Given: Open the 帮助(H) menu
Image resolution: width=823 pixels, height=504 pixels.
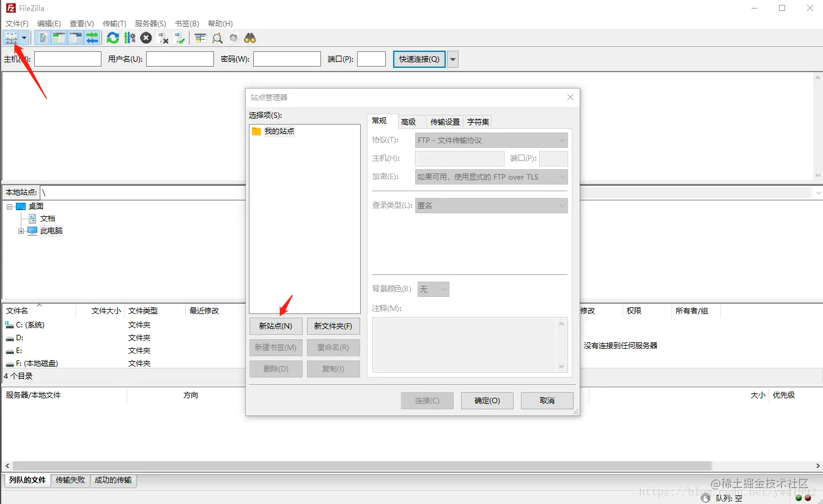Looking at the screenshot, I should click(220, 24).
